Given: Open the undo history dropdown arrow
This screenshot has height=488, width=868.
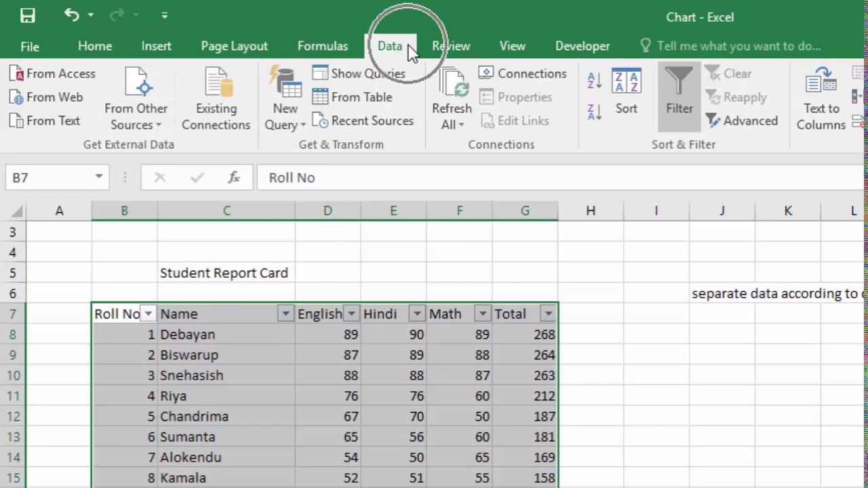Looking at the screenshot, I should click(90, 15).
